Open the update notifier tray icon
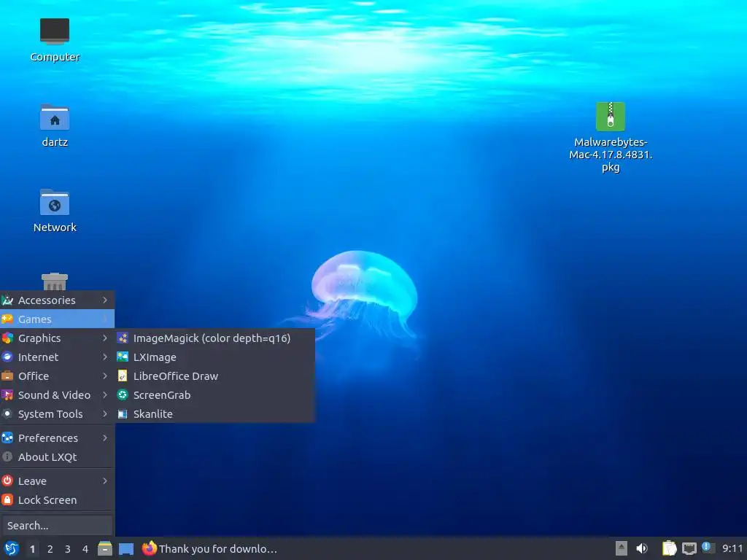This screenshot has width=747, height=560. pyautogui.click(x=708, y=548)
